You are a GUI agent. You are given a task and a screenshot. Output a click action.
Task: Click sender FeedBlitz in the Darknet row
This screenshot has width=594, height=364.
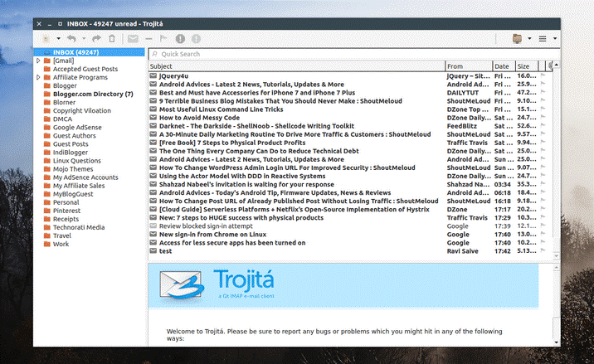click(462, 126)
